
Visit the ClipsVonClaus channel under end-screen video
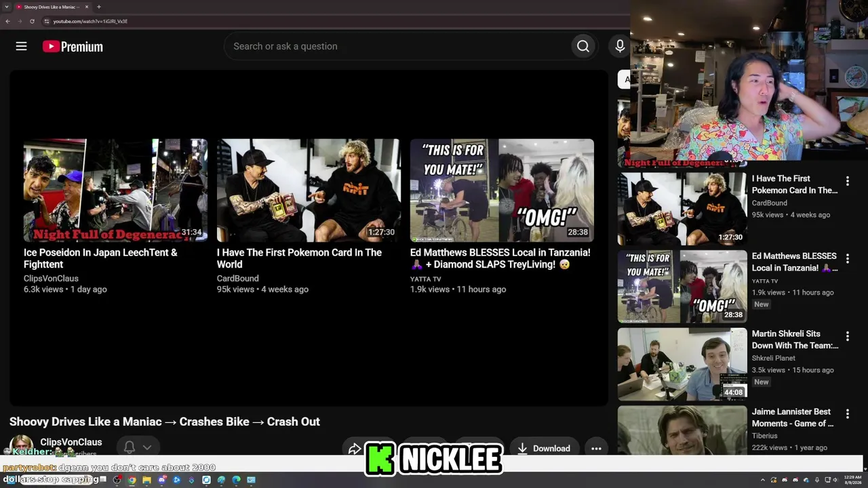(51, 279)
